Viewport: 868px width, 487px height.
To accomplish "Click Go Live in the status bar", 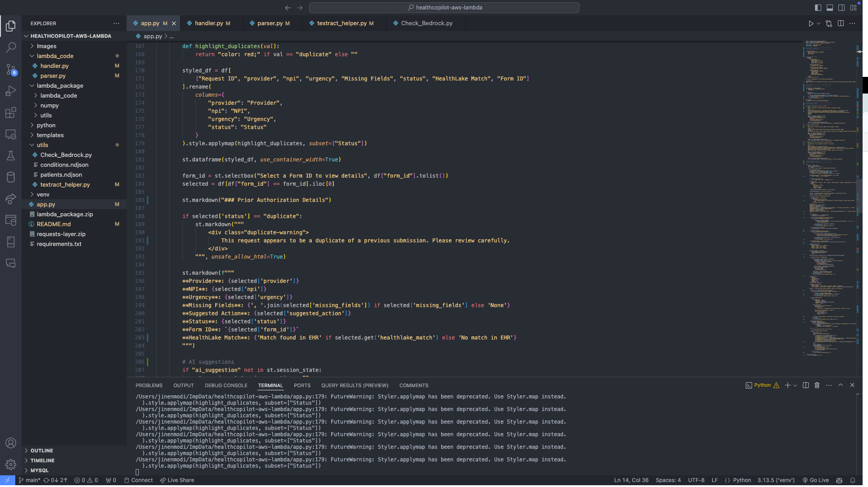I will point(815,480).
